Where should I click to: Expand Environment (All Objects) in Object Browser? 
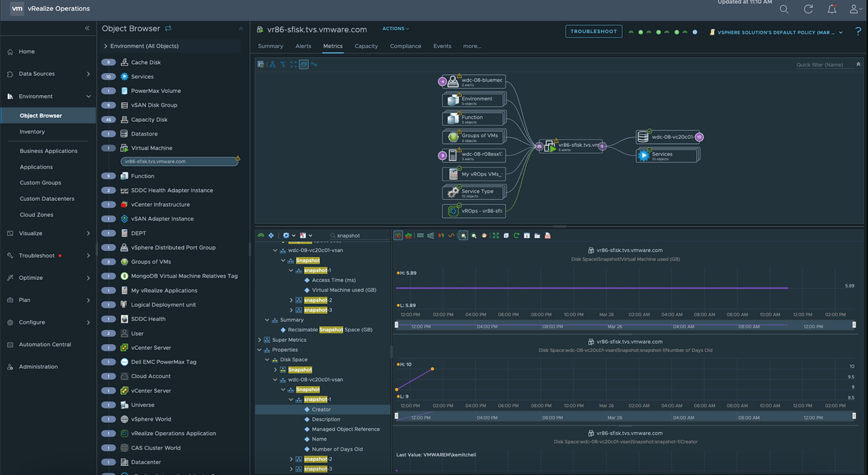pos(105,46)
